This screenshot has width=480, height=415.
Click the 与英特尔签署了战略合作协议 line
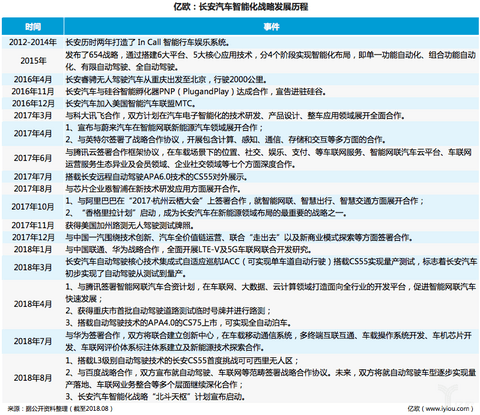coord(225,140)
